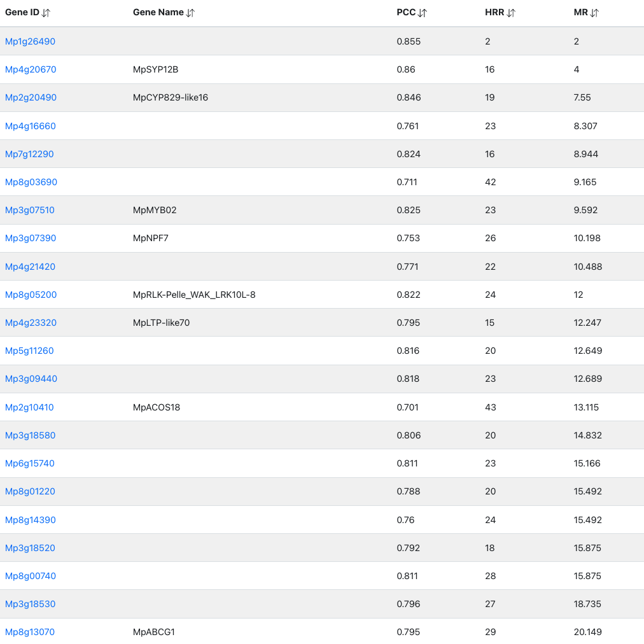Click the Mp8g13070 link

[x=30, y=632]
